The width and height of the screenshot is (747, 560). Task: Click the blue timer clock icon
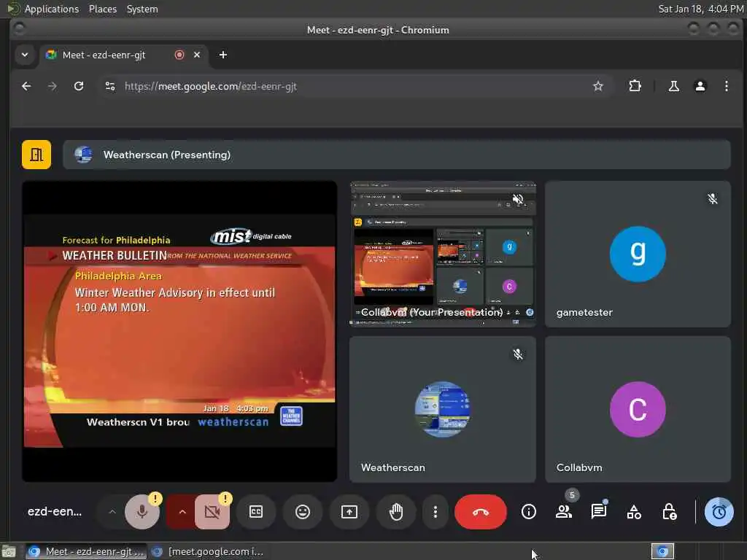click(x=719, y=512)
